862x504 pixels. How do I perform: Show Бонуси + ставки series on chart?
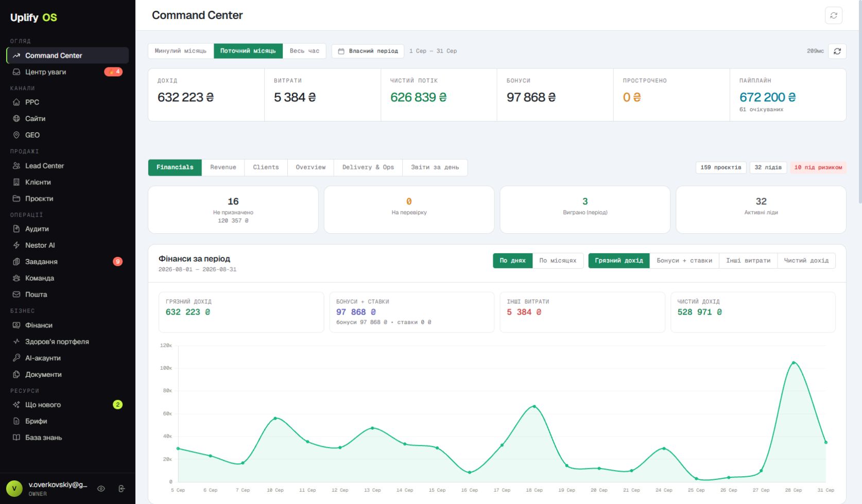(x=684, y=261)
